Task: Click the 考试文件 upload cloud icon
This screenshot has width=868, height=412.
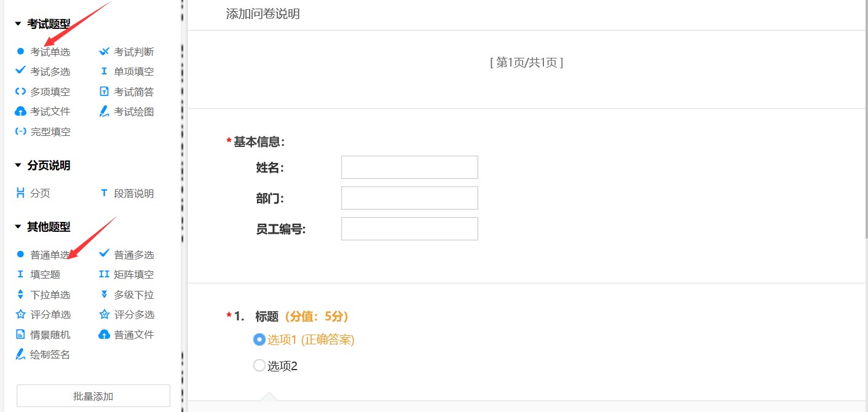Action: click(20, 111)
